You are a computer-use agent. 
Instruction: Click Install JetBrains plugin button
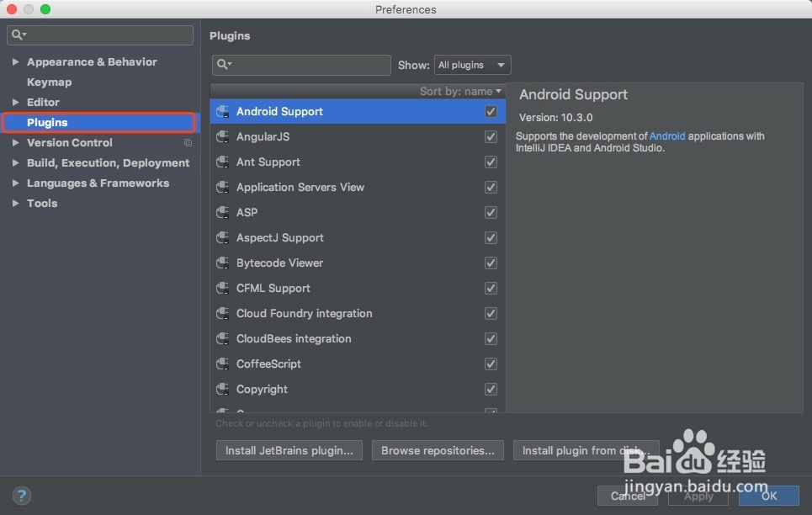tap(289, 451)
